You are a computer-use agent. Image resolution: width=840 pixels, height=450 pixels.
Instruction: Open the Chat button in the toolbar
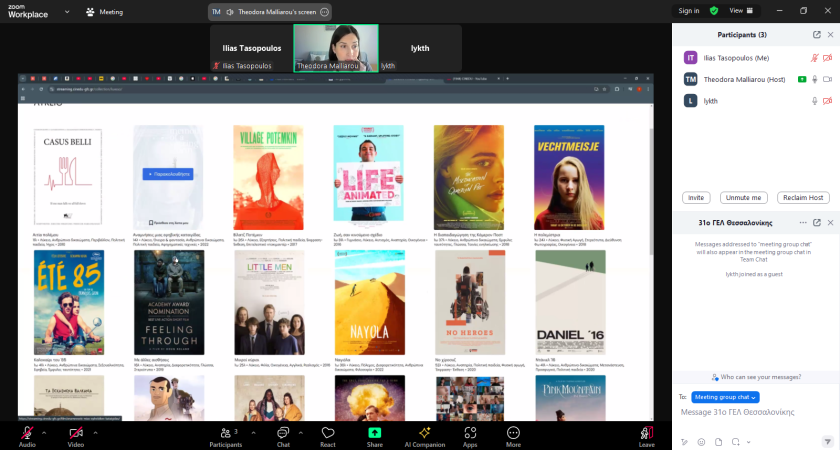[283, 437]
